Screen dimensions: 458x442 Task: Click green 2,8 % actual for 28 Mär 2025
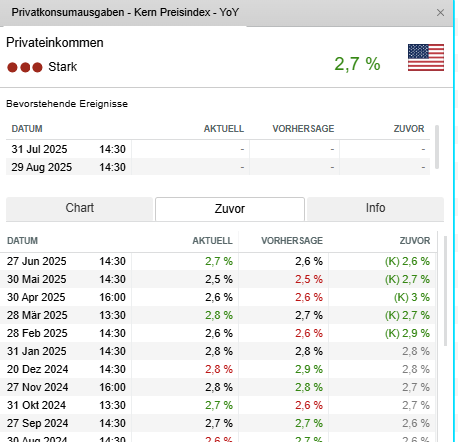pyautogui.click(x=219, y=315)
